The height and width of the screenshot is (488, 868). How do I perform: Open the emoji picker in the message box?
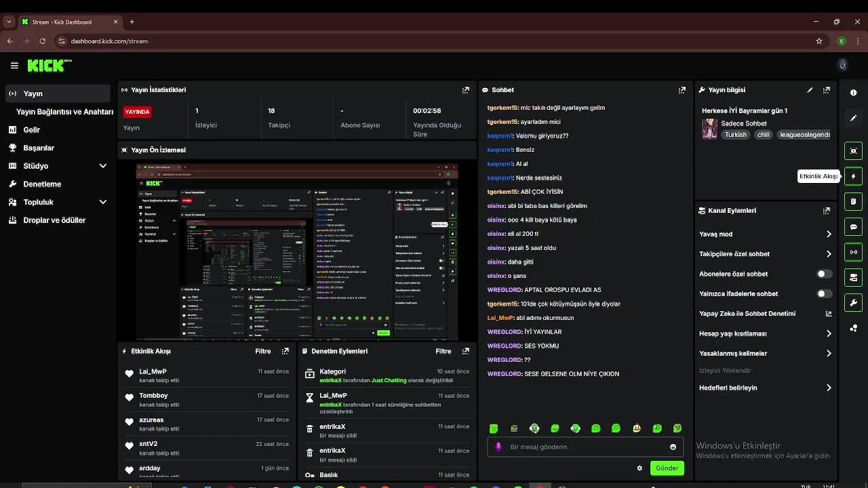click(x=673, y=447)
